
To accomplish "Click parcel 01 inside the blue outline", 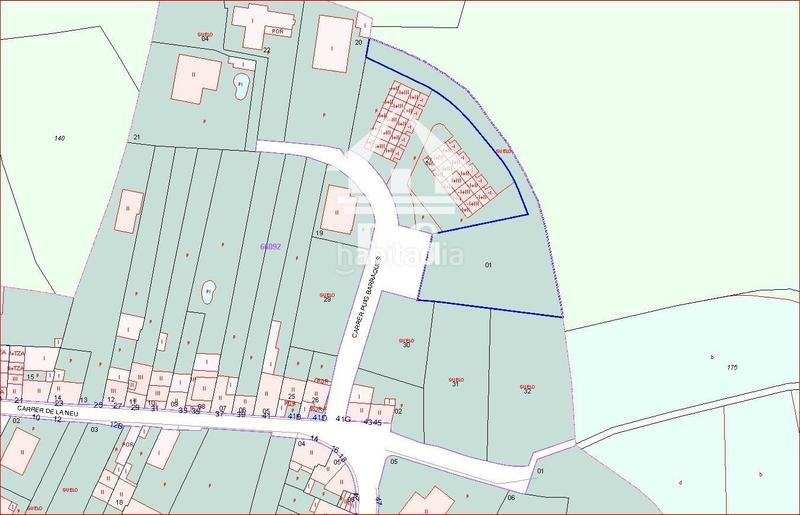I will [489, 265].
